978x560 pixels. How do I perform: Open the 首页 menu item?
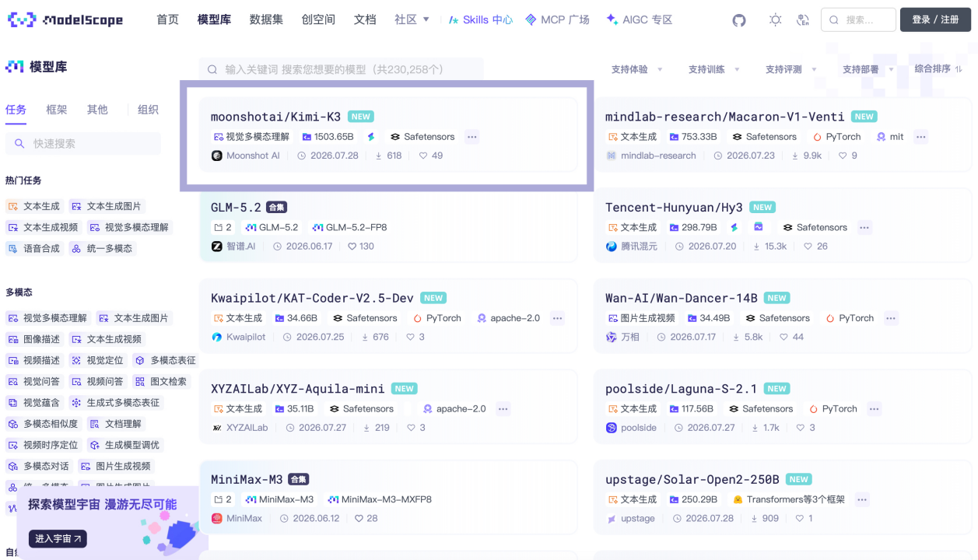(x=167, y=19)
